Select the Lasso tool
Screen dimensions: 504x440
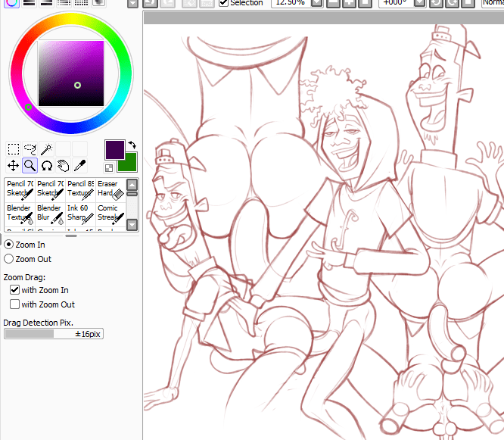pos(30,149)
